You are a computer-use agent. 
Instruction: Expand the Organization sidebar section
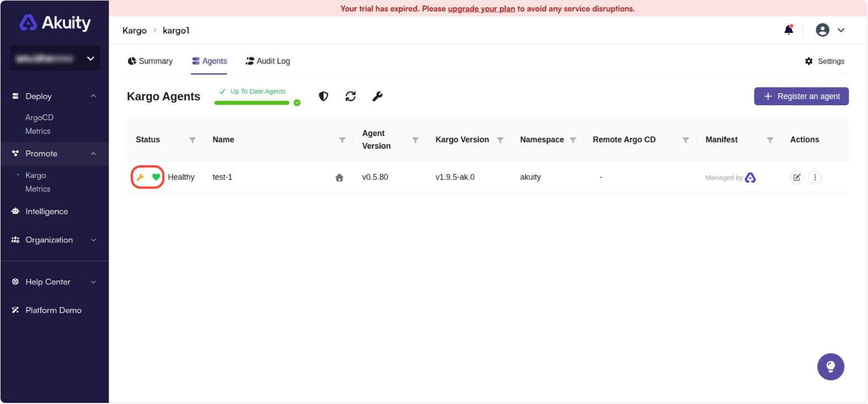[93, 240]
